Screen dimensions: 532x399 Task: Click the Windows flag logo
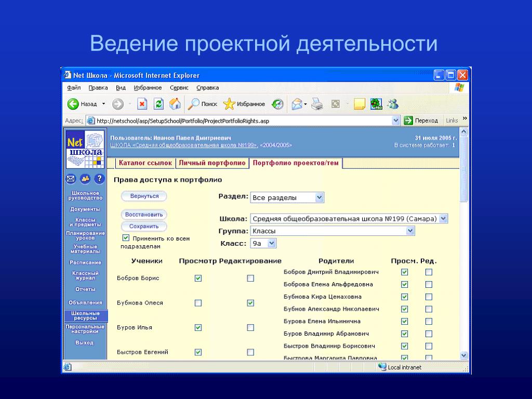(459, 87)
